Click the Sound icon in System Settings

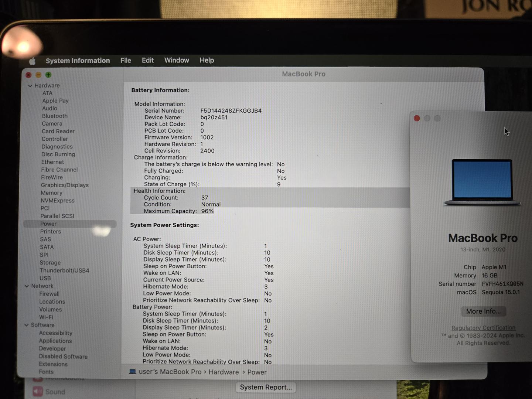(38, 392)
